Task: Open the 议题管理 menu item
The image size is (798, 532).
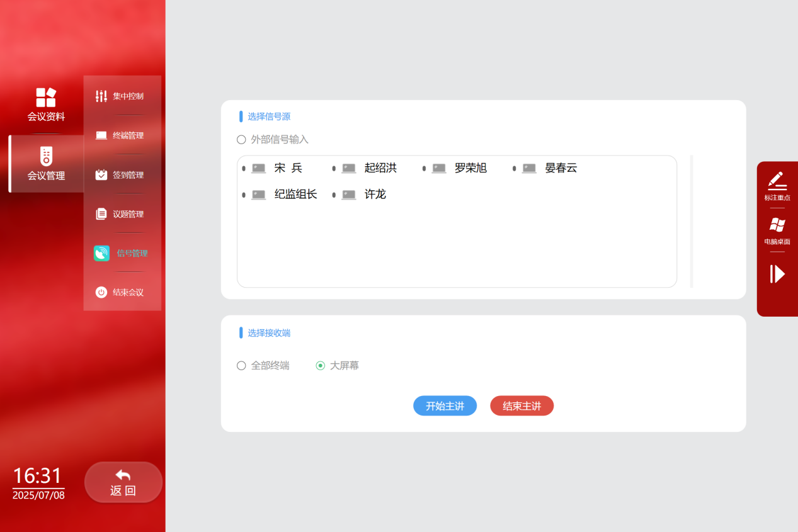Action: tap(122, 214)
